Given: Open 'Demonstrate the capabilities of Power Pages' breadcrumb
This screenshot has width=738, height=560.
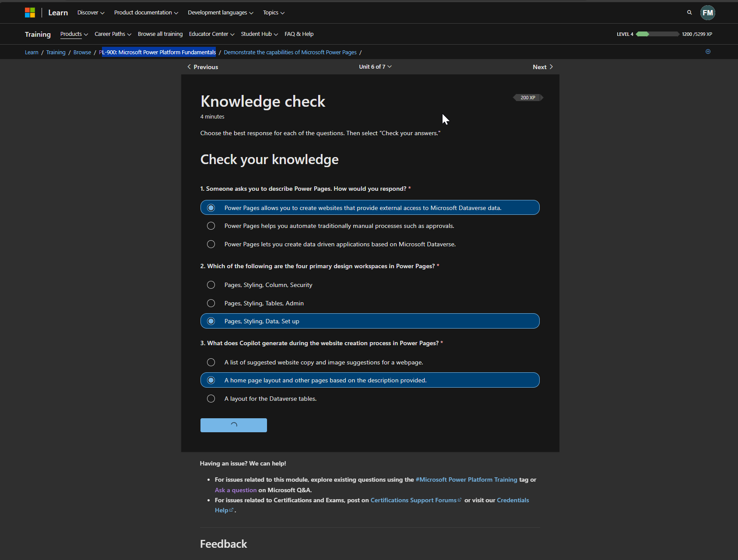Looking at the screenshot, I should [x=290, y=52].
